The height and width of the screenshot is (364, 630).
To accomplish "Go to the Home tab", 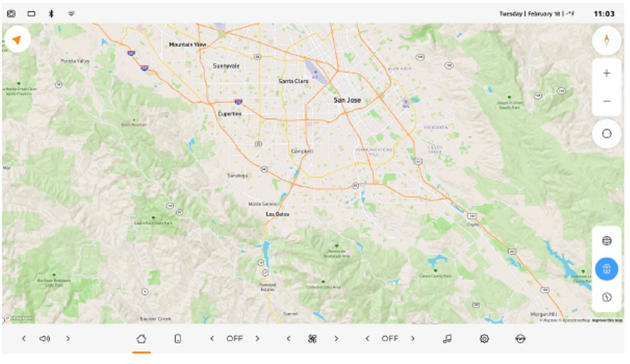I will tap(141, 338).
